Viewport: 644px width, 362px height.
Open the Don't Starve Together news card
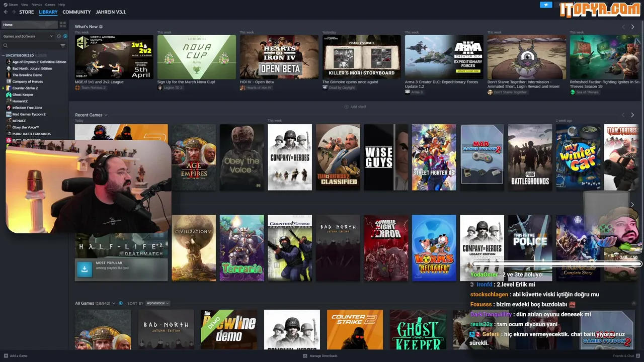click(527, 57)
